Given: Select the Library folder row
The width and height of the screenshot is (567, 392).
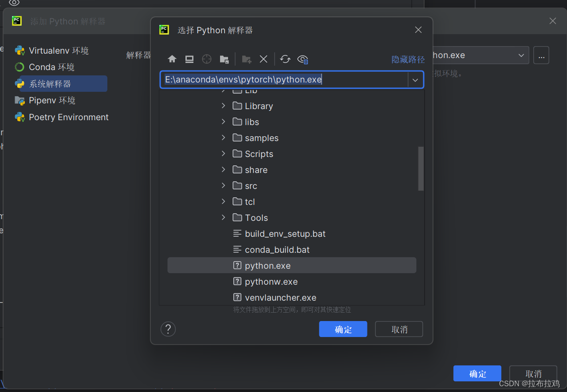Looking at the screenshot, I should click(x=291, y=106).
